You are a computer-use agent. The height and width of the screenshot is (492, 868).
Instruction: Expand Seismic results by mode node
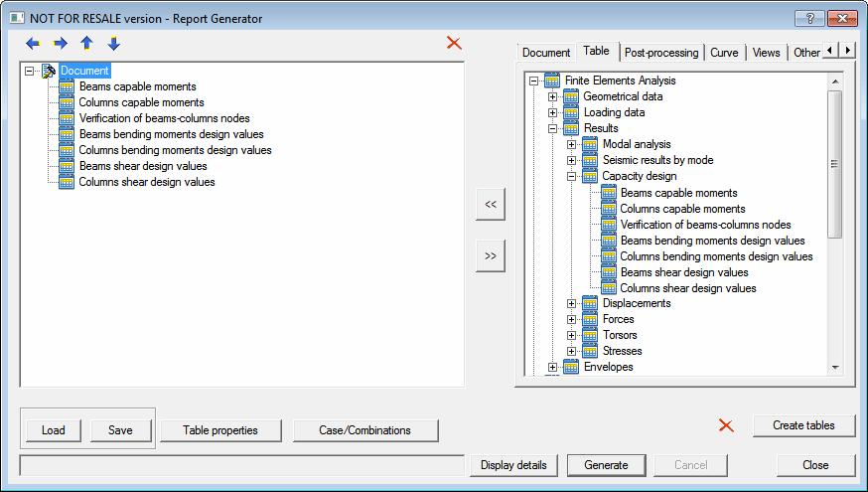tap(571, 161)
